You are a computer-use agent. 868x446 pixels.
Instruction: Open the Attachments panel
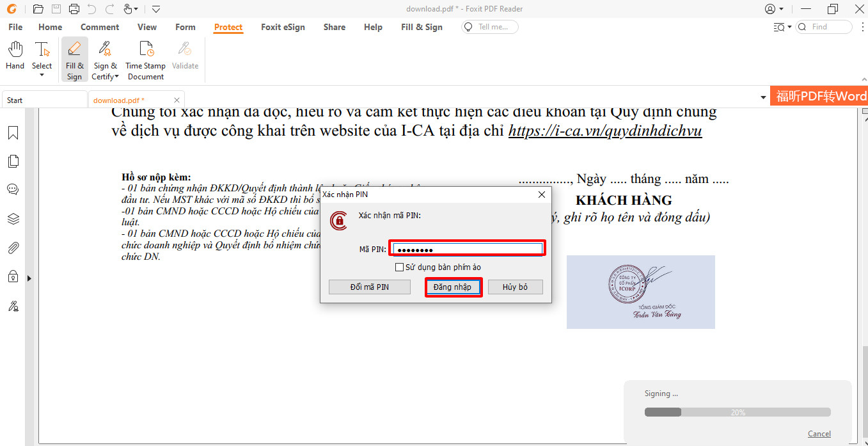coord(13,248)
